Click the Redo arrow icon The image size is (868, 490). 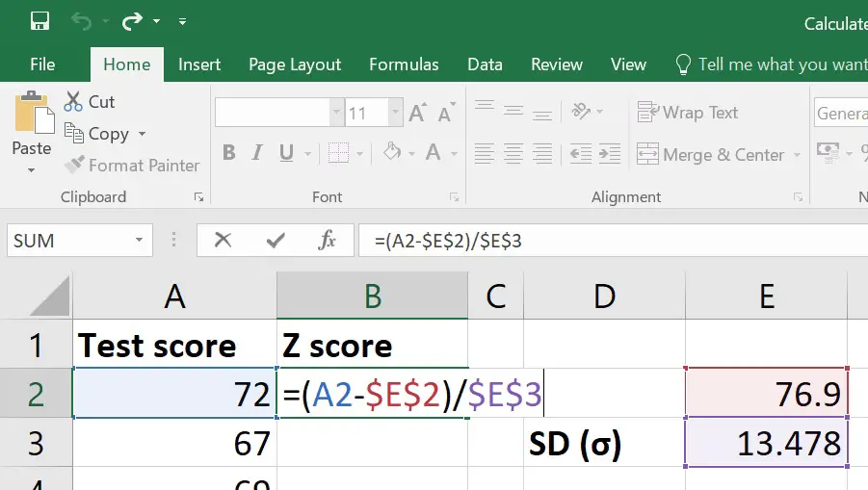tap(132, 21)
